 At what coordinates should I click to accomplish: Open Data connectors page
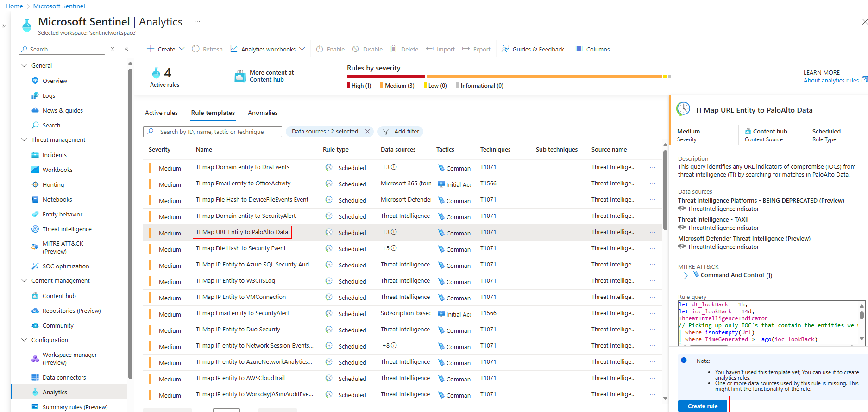click(x=64, y=377)
